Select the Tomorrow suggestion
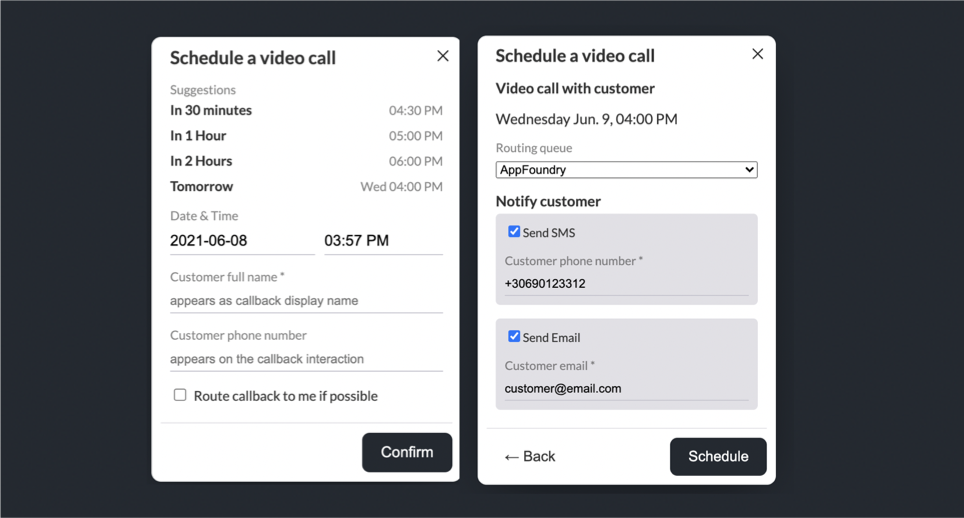The width and height of the screenshot is (964, 518). point(202,186)
